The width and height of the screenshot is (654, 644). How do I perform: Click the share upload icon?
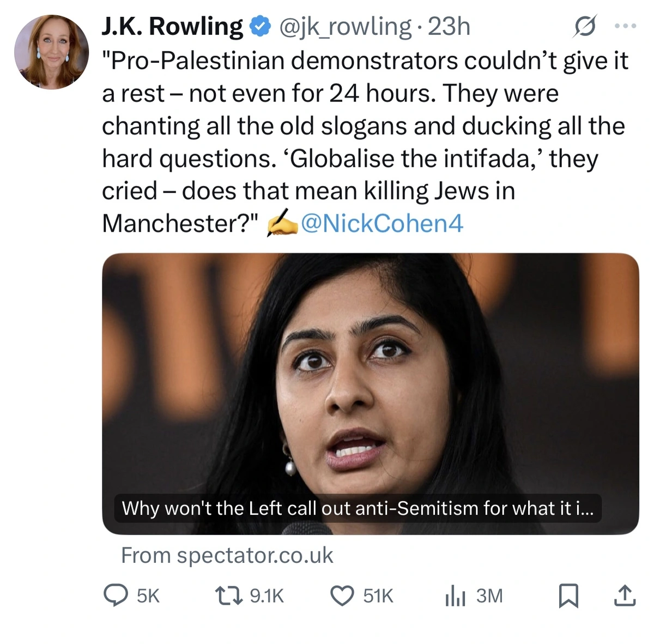(625, 595)
